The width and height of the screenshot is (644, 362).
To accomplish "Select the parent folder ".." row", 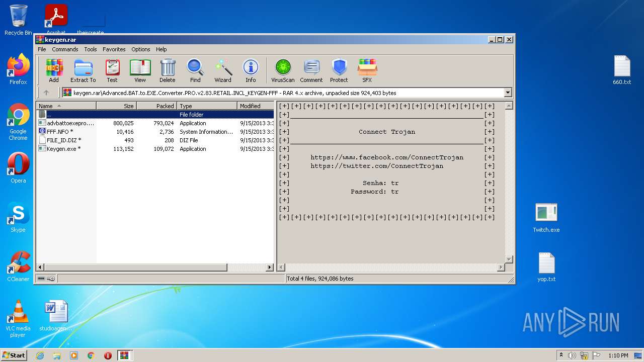I will [x=155, y=115].
